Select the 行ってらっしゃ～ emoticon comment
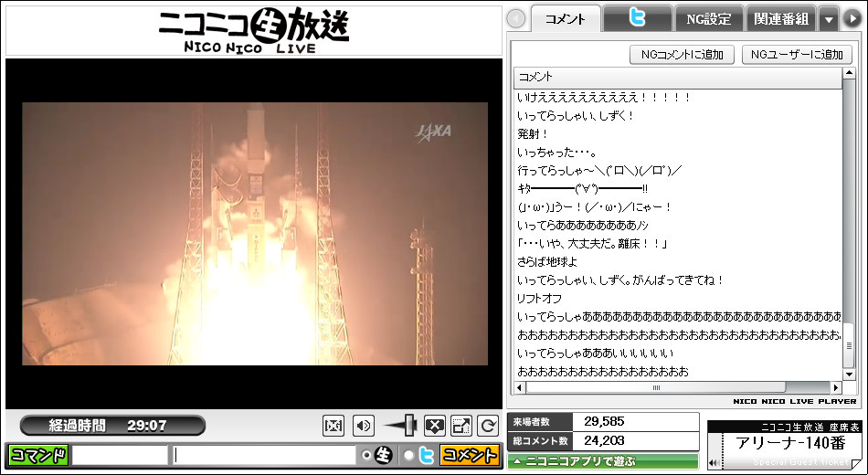868x475 pixels. click(599, 171)
